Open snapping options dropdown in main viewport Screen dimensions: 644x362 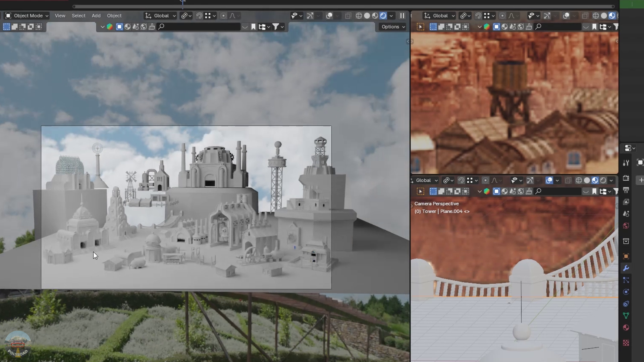pyautogui.click(x=210, y=16)
